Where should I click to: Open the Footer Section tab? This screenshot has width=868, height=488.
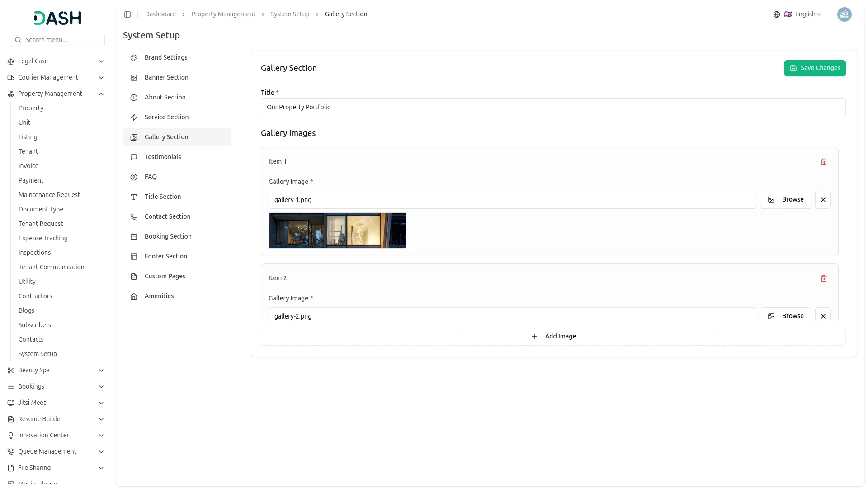pos(165,256)
